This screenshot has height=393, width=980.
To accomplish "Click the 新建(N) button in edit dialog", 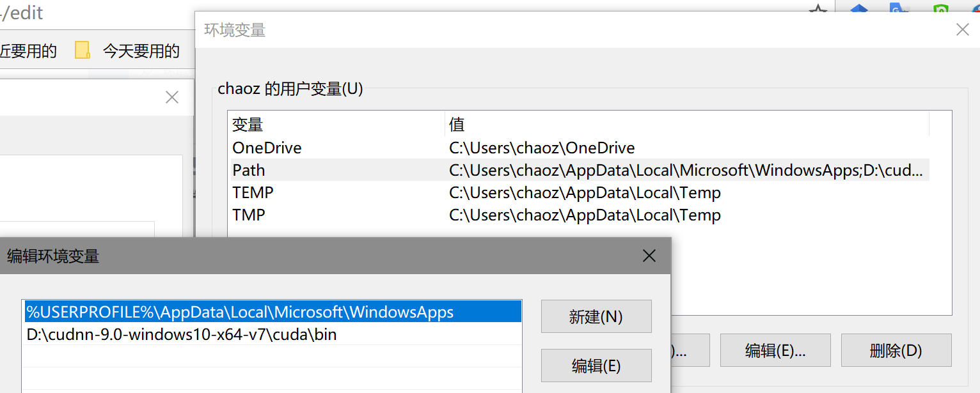I will click(x=596, y=316).
